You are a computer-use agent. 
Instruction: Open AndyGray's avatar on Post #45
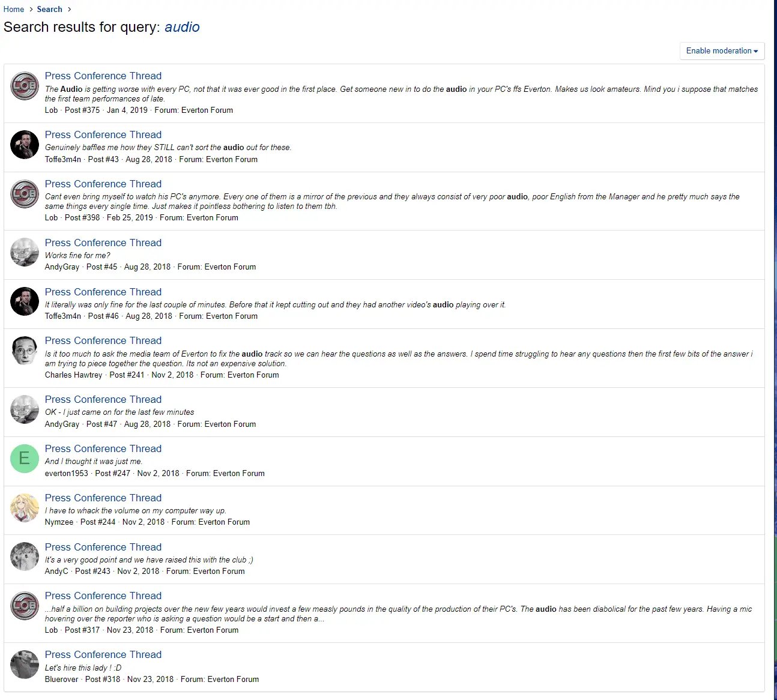[25, 253]
